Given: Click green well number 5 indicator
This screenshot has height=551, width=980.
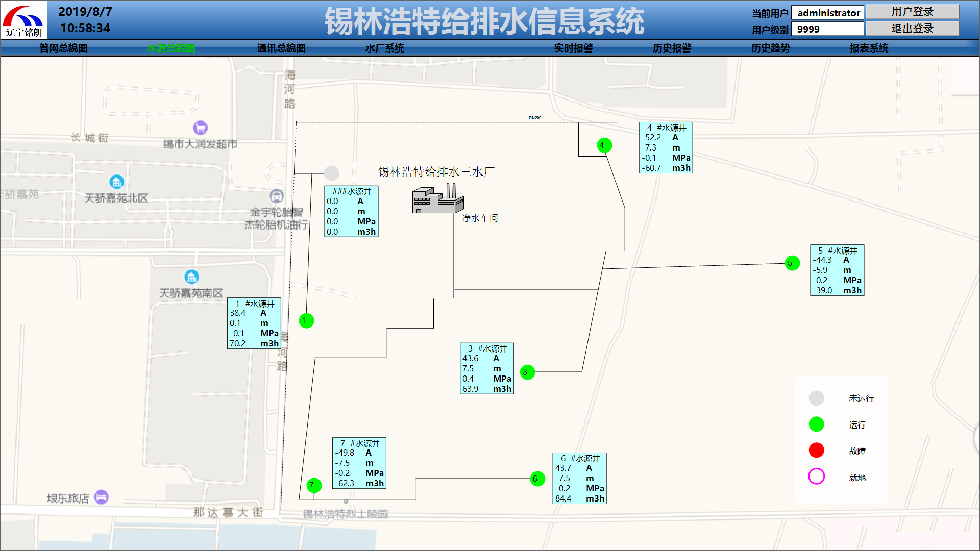Looking at the screenshot, I should [x=792, y=263].
